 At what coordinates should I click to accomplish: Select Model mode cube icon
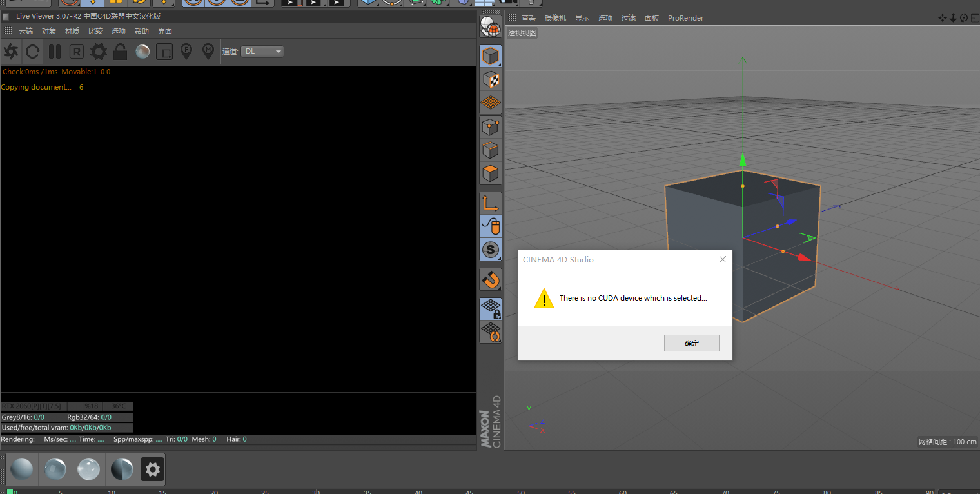(x=491, y=56)
